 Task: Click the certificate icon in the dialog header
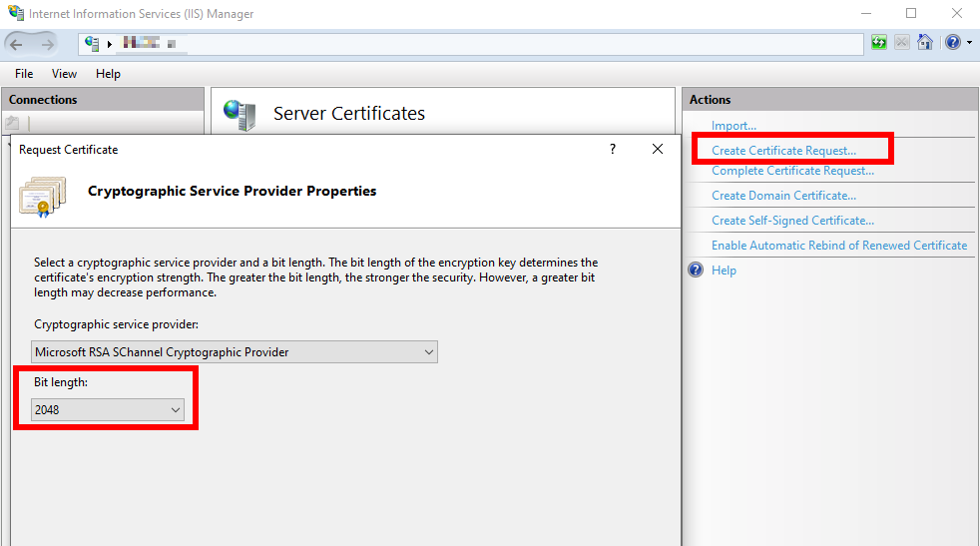[43, 197]
